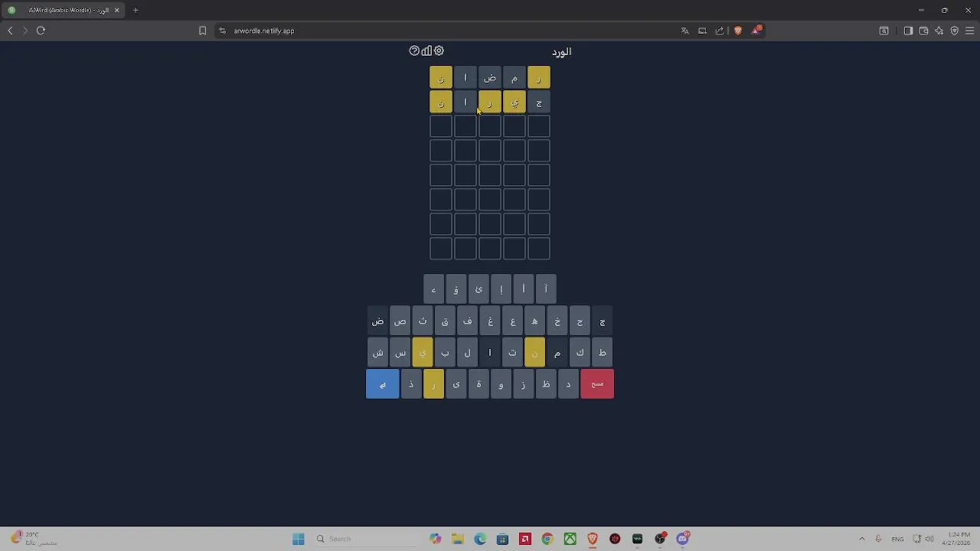980x551 pixels.
Task: Tap the ث key on keyboard
Action: [423, 321]
